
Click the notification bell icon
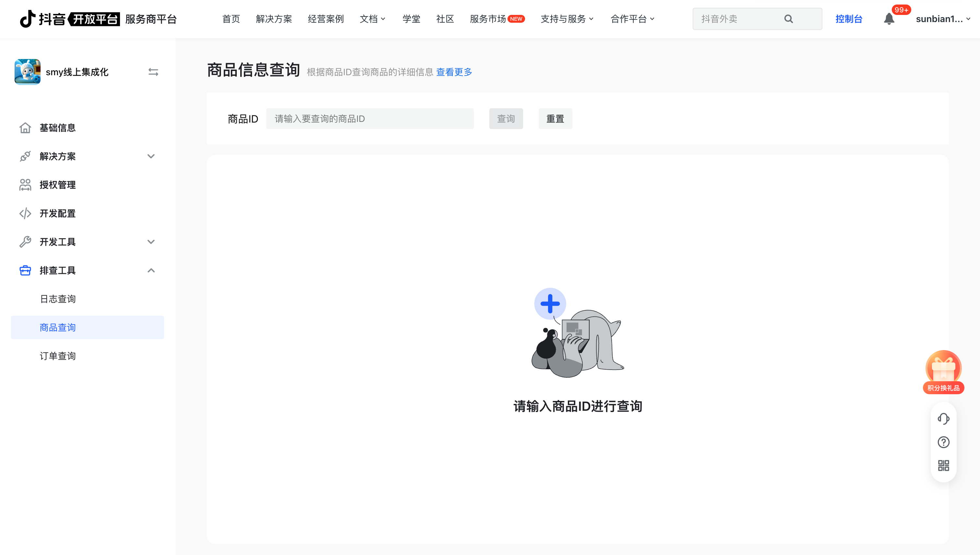click(x=889, y=19)
